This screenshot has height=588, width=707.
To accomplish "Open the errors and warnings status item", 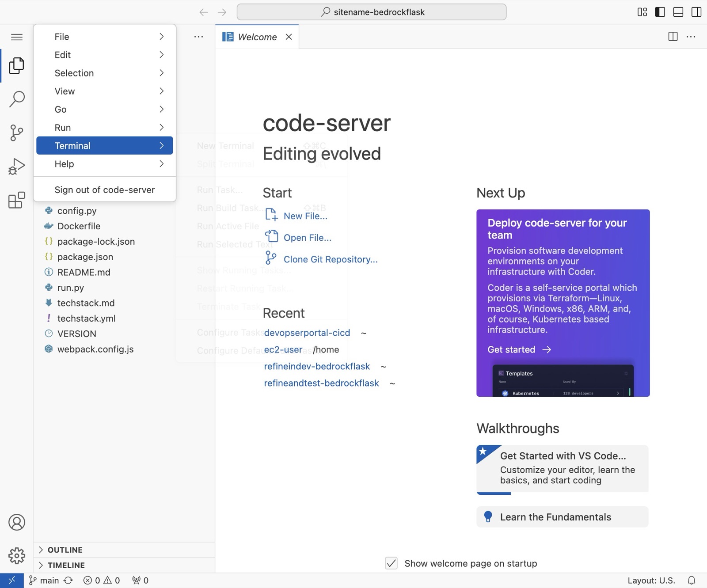I will tap(102, 580).
